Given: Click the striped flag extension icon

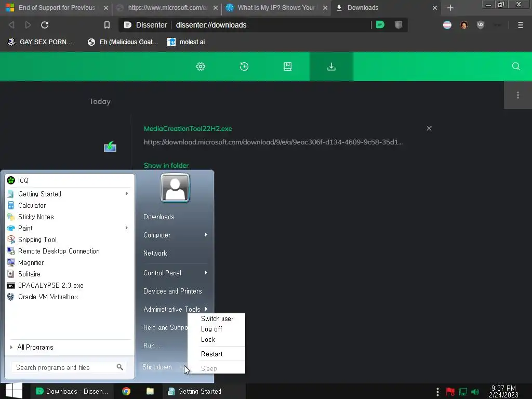Looking at the screenshot, I should [x=447, y=25].
